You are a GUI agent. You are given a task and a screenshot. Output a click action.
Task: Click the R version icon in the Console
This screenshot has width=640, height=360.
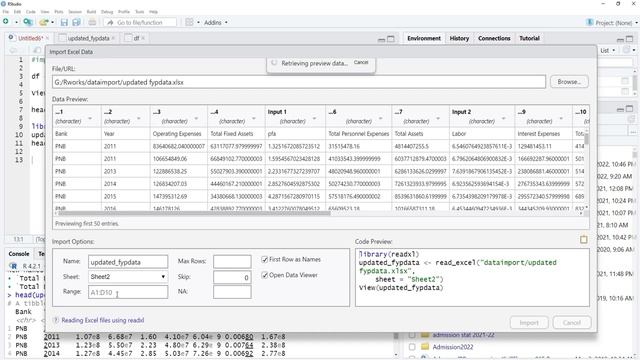(13, 266)
